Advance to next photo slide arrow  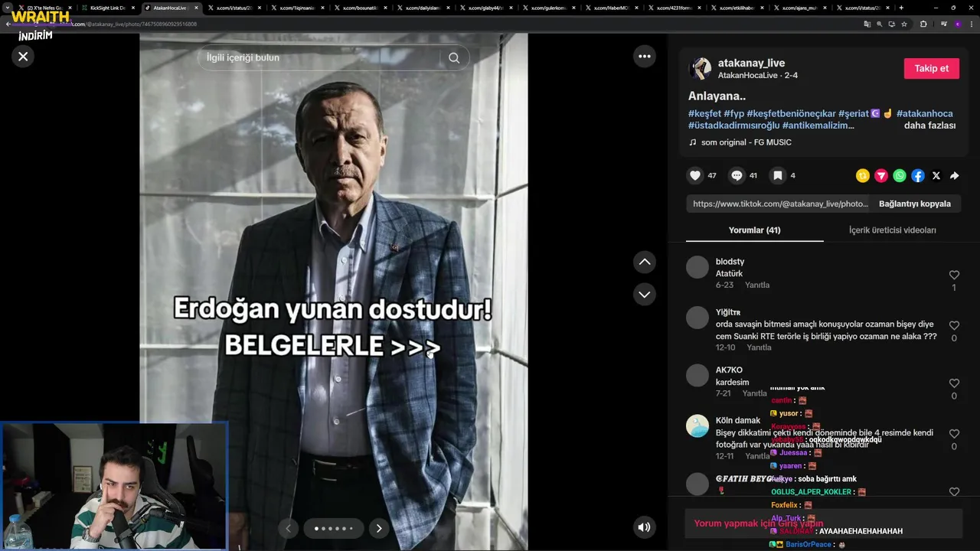379,528
